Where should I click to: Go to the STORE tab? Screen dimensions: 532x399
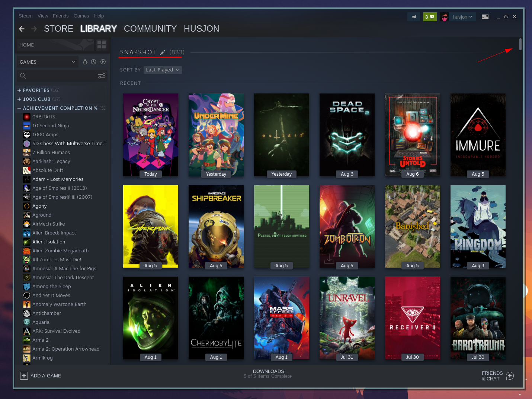tap(58, 29)
